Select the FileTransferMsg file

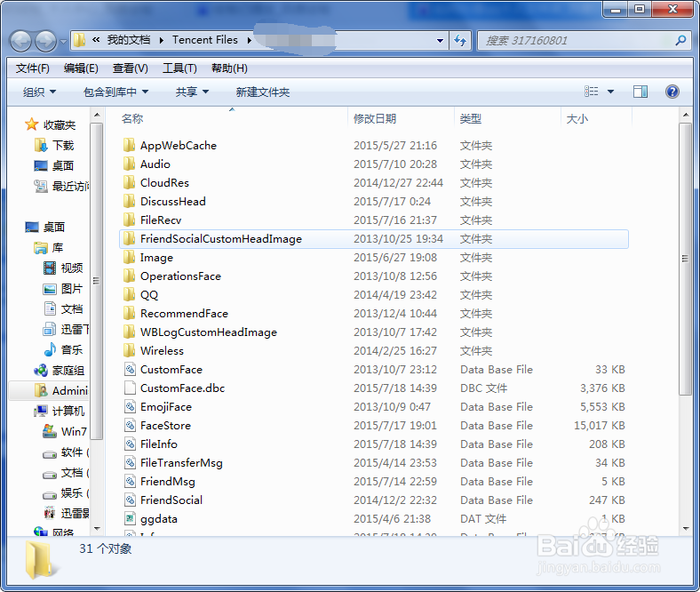coord(181,463)
